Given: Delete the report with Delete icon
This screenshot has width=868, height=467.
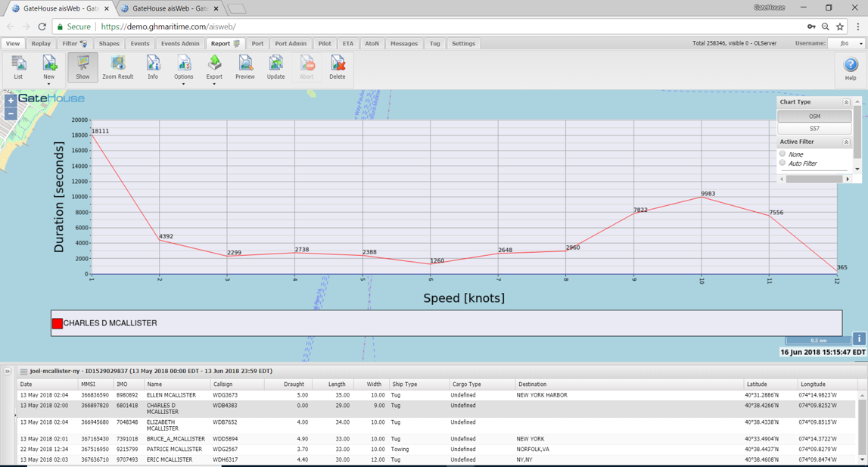Looking at the screenshot, I should coord(338,67).
